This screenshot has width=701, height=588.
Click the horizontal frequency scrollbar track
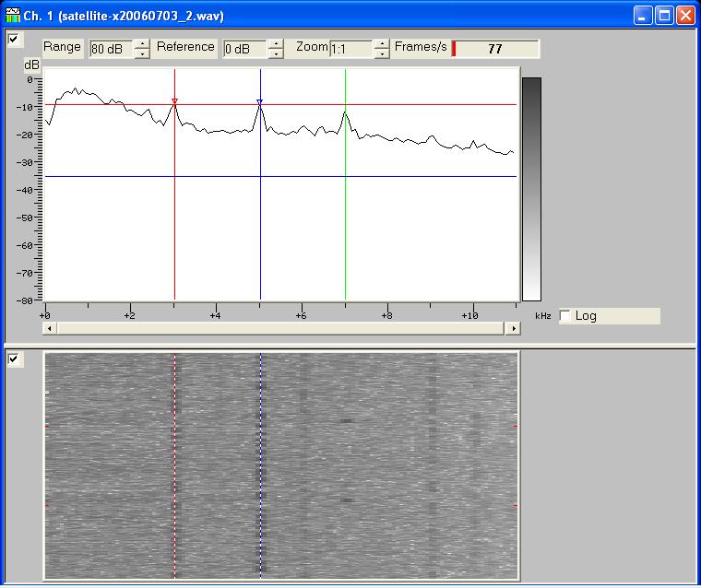click(x=277, y=328)
